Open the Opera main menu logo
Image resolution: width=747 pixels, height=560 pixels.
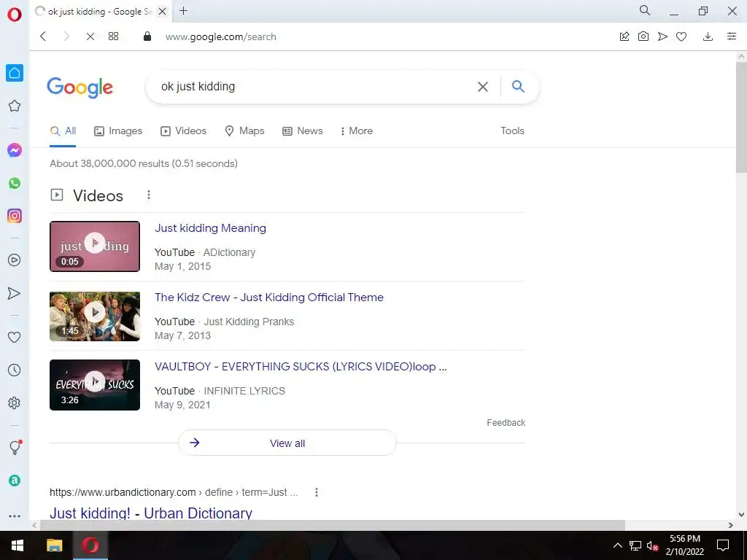[15, 14]
